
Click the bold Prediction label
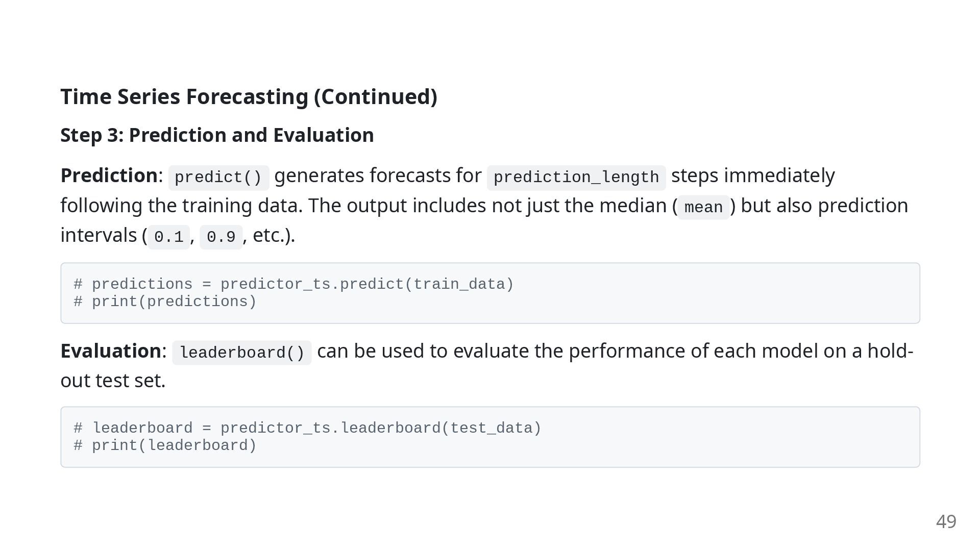coord(109,176)
